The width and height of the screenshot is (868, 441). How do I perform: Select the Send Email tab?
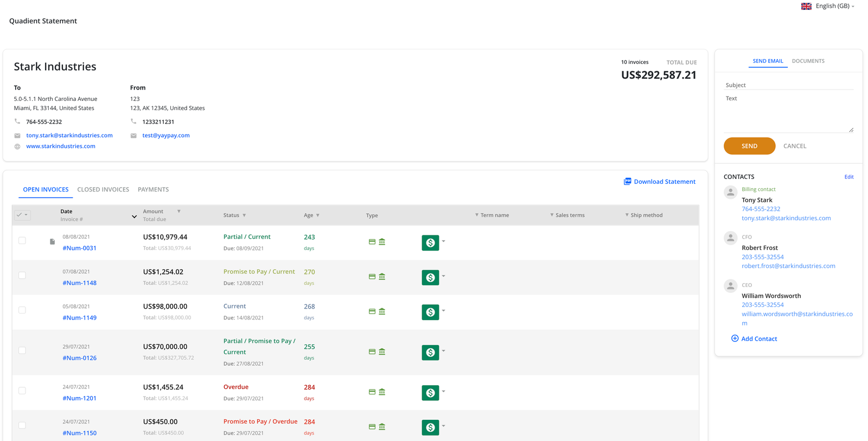pos(768,61)
